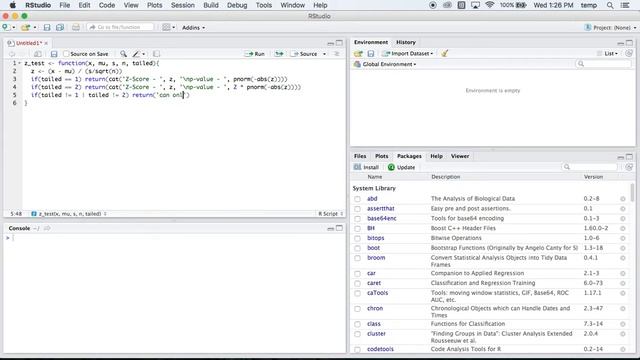Check the car package checkbox
The height and width of the screenshot is (360, 640).
[358, 273]
